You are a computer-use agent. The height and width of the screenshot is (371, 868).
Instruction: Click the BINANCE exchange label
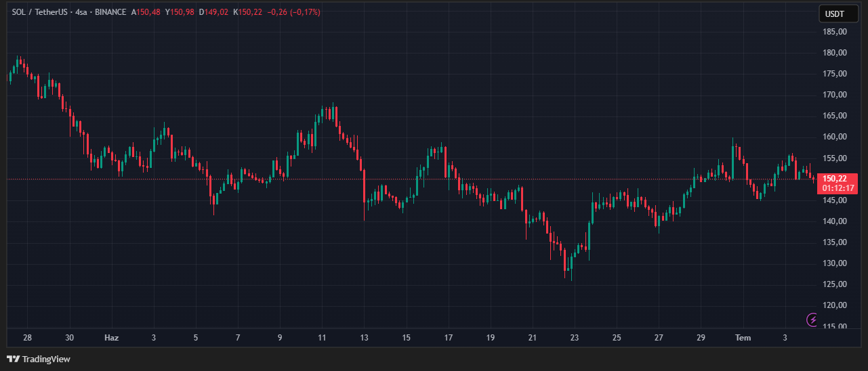(110, 12)
